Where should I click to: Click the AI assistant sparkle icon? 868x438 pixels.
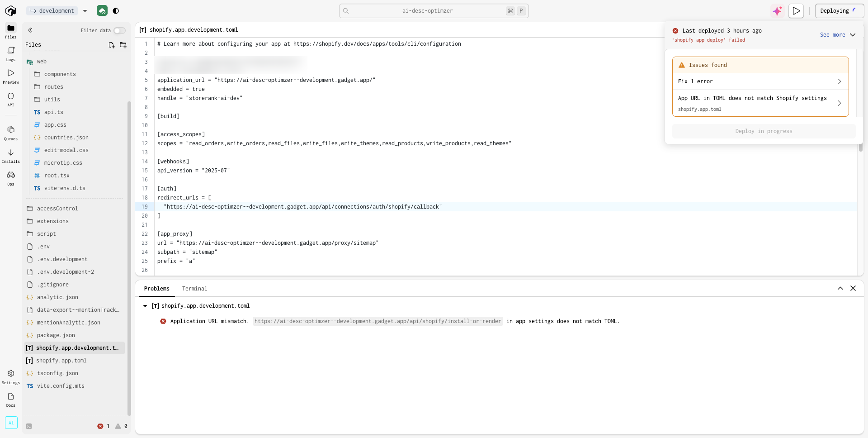(777, 11)
